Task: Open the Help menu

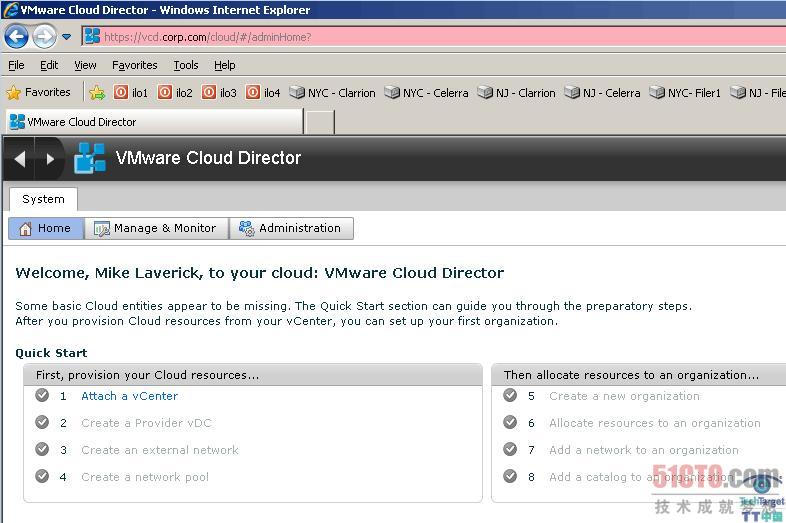Action: [x=225, y=65]
